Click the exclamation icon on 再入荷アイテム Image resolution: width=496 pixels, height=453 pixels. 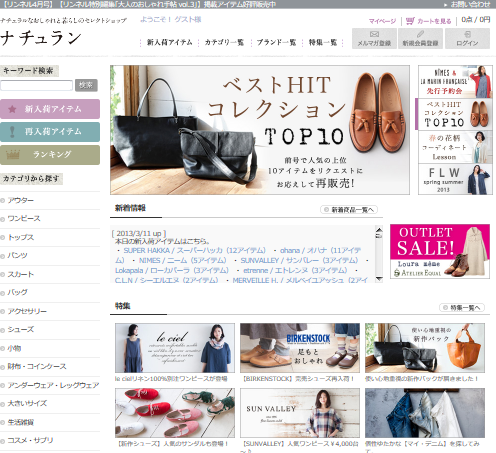(x=12, y=132)
